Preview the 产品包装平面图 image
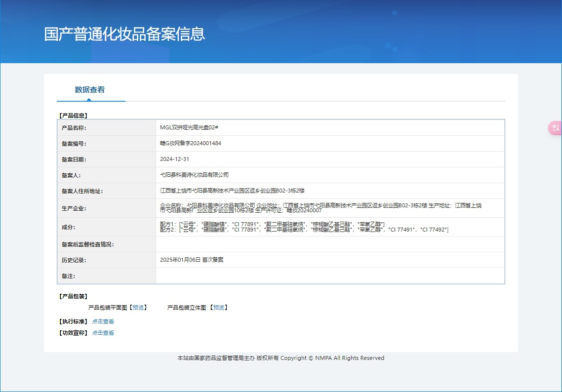The height and width of the screenshot is (392, 562). coord(138,308)
